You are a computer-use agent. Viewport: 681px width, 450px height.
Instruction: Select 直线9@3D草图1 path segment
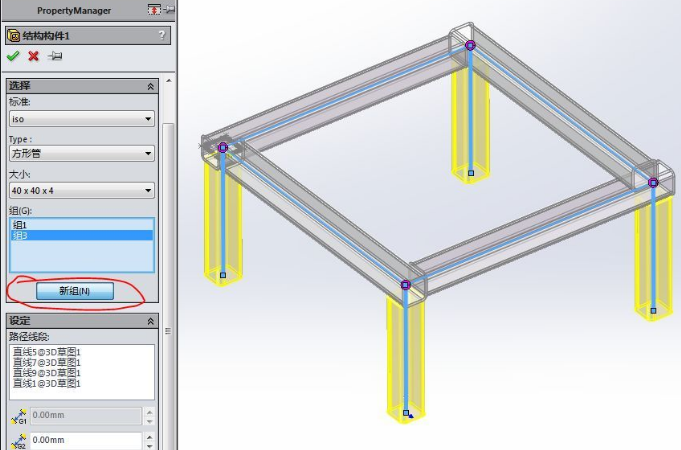click(x=47, y=373)
